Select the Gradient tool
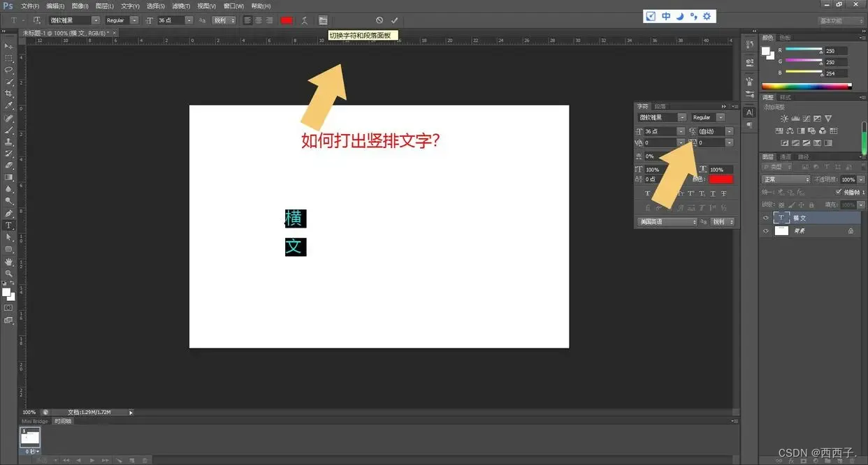Screen dimensions: 868x465 pyautogui.click(x=9, y=177)
